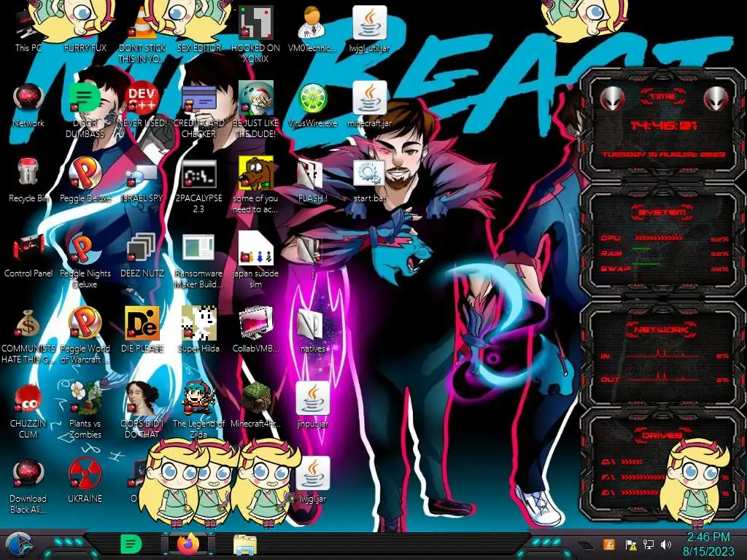Image resolution: width=747 pixels, height=560 pixels.
Task: Launch the Peggle Nights Deluxe shortcut
Action: (x=85, y=260)
